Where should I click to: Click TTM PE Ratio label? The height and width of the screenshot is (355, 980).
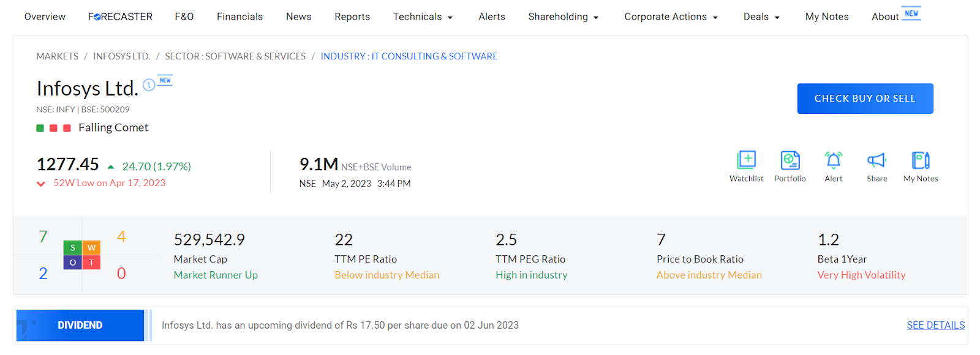[366, 260]
